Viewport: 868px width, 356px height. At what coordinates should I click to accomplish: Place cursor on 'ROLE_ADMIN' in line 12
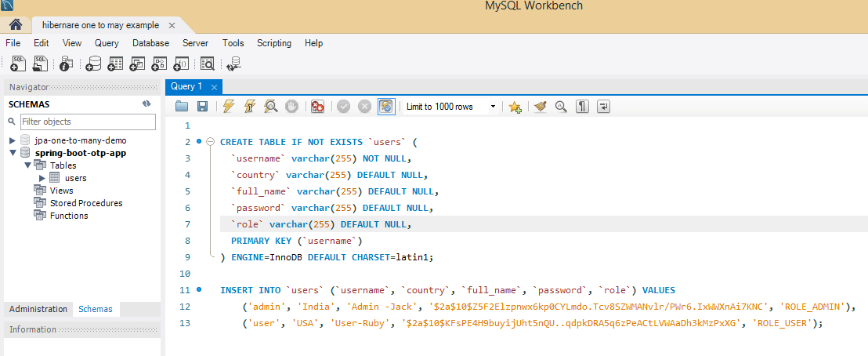[813, 306]
